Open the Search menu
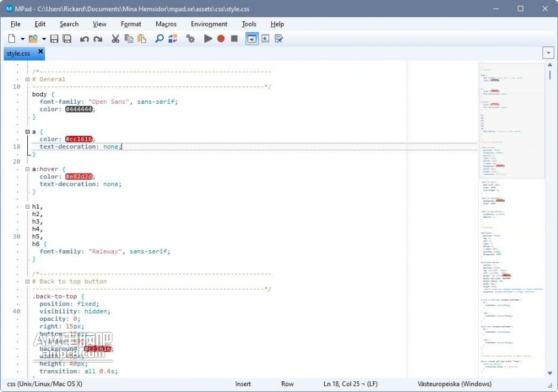 click(x=69, y=24)
